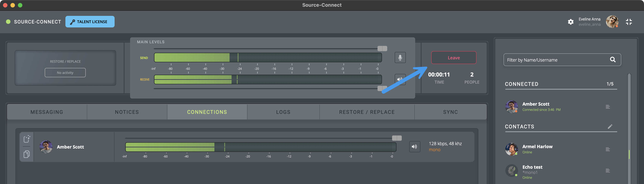Click the Talent License button

coord(90,22)
